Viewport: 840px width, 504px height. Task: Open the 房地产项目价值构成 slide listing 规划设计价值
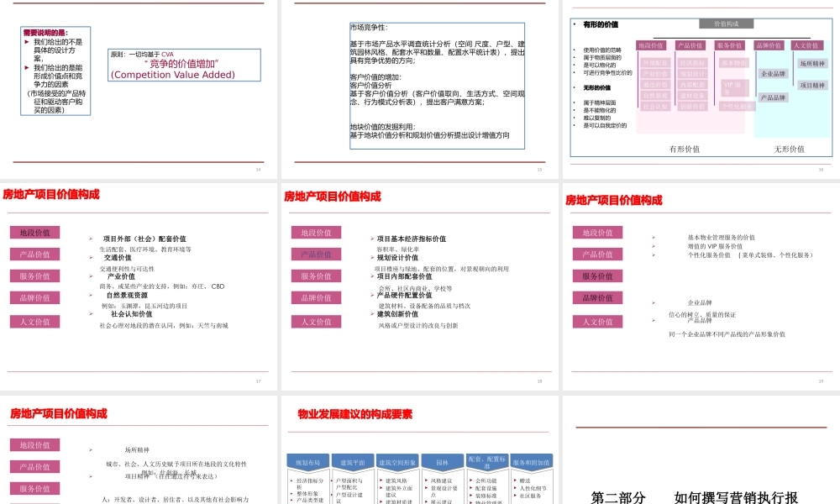coord(419,286)
